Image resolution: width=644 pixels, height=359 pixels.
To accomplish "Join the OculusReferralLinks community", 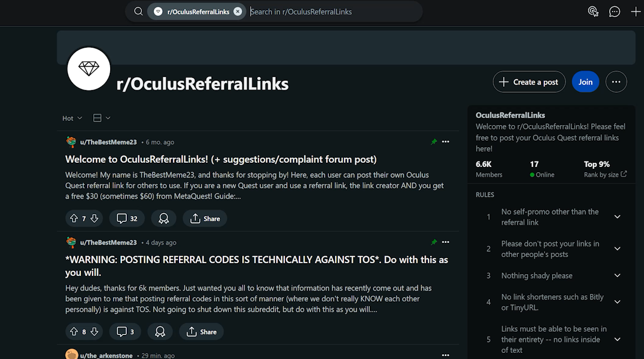I will (x=585, y=82).
